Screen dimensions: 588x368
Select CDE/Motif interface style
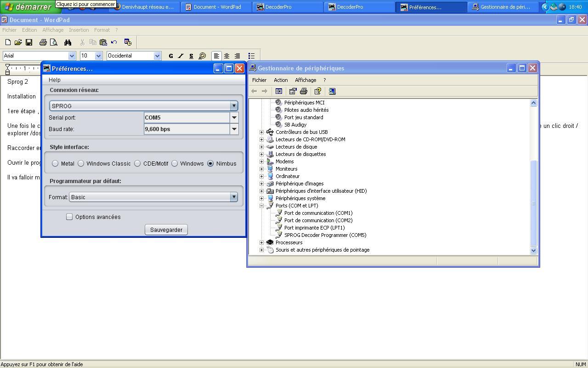[137, 163]
